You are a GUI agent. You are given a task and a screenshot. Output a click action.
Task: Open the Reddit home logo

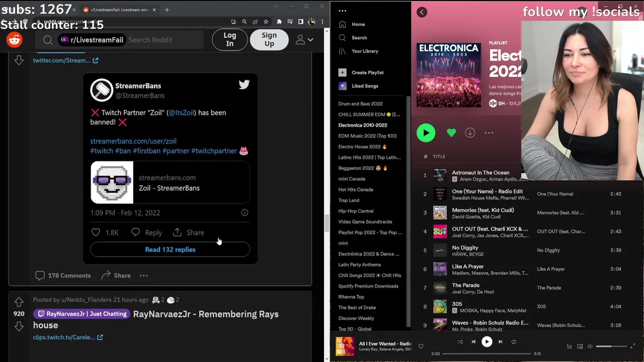pos(15,40)
